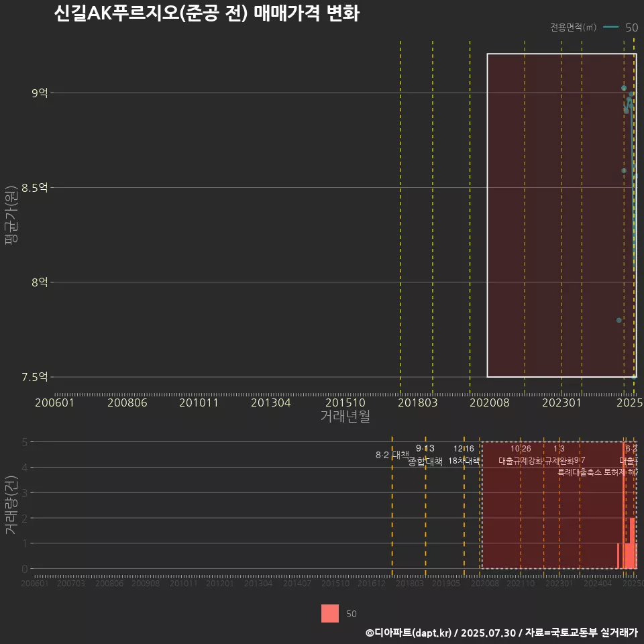Viewport: 644px width, 644px height.
Task: Click the 평균가(원) y-axis title
Action: click(11, 215)
